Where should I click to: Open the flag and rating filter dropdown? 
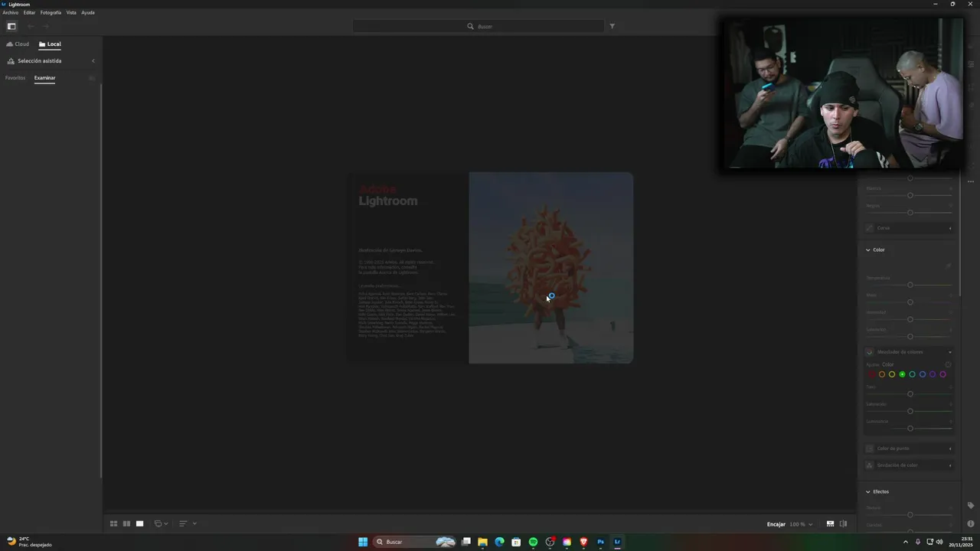coord(161,523)
